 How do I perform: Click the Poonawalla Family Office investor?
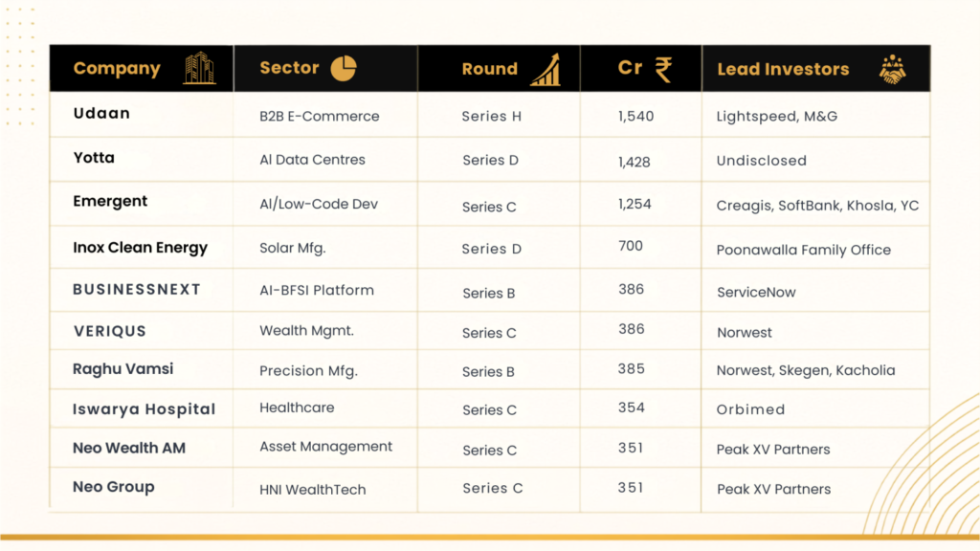[x=804, y=250]
